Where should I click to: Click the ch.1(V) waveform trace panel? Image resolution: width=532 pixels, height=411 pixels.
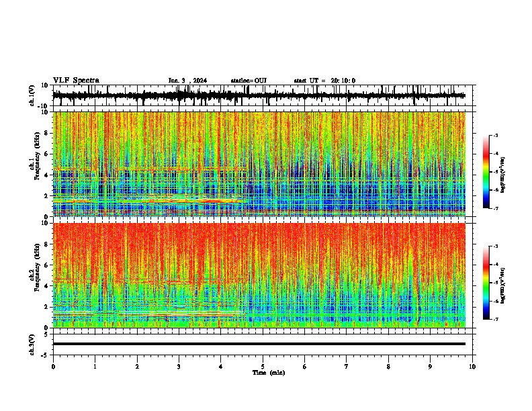tap(263, 95)
